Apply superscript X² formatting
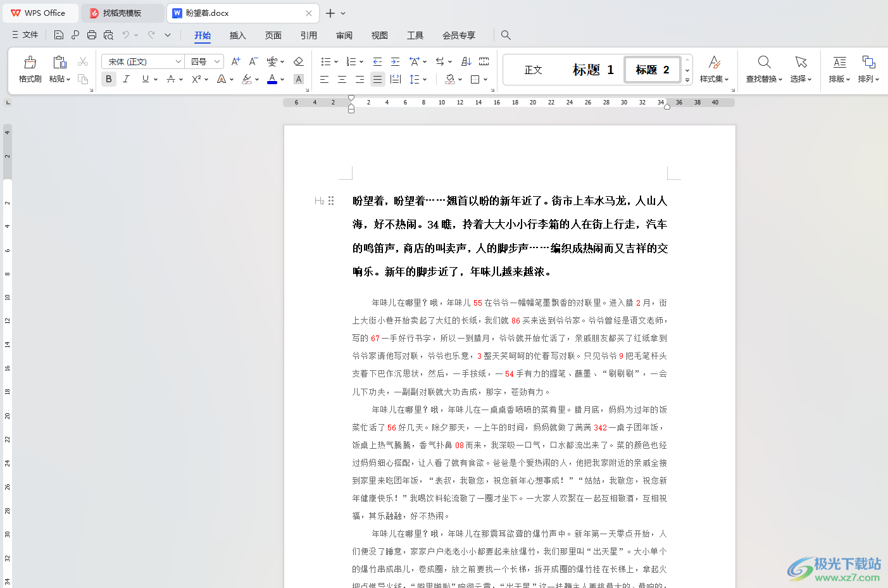The height and width of the screenshot is (588, 888). (x=196, y=79)
